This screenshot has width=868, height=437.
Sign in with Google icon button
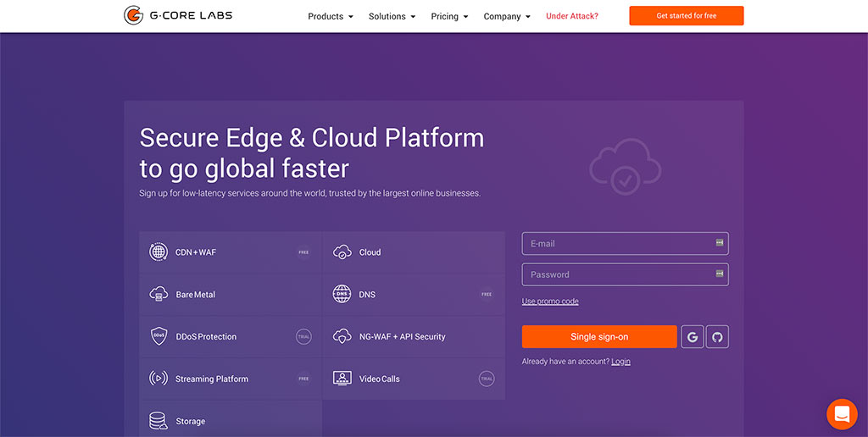click(x=693, y=337)
